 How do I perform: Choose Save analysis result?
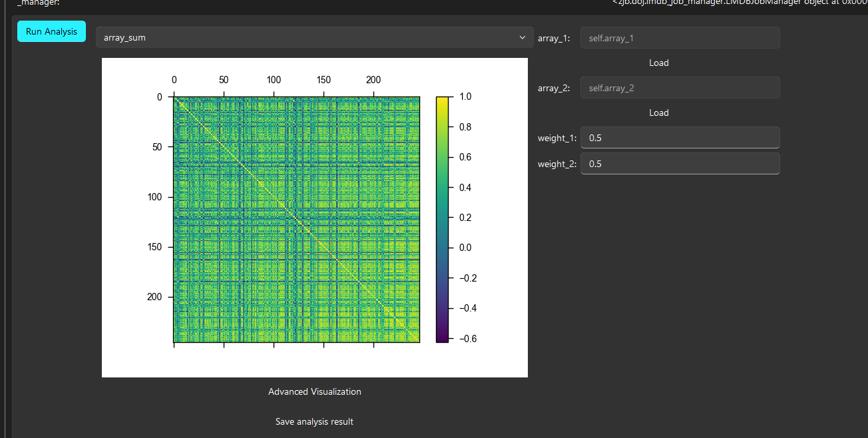tap(314, 422)
